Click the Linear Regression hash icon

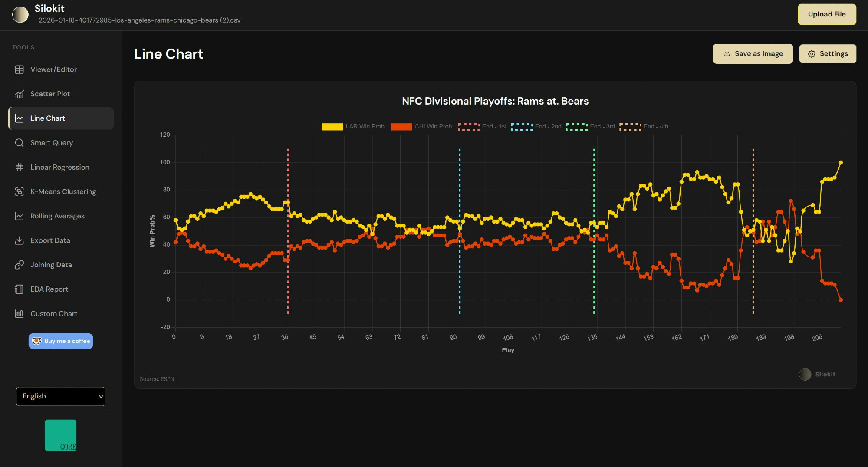click(19, 167)
